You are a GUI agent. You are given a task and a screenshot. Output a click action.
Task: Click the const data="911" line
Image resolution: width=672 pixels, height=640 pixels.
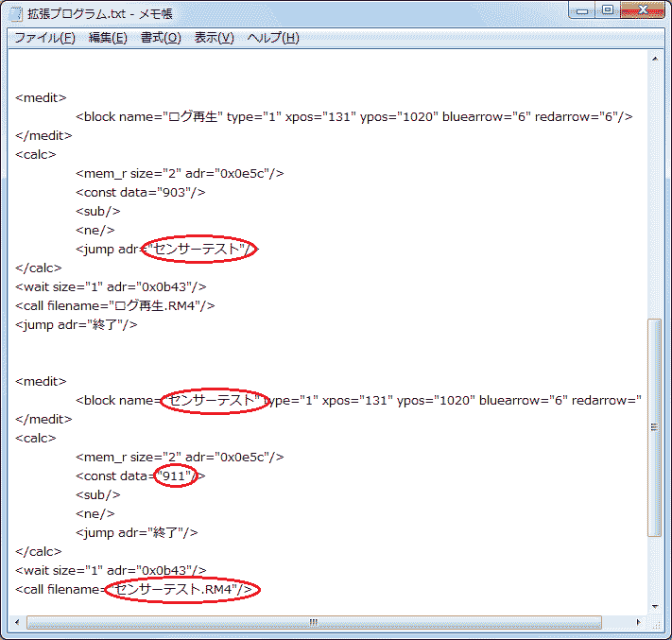[141, 476]
